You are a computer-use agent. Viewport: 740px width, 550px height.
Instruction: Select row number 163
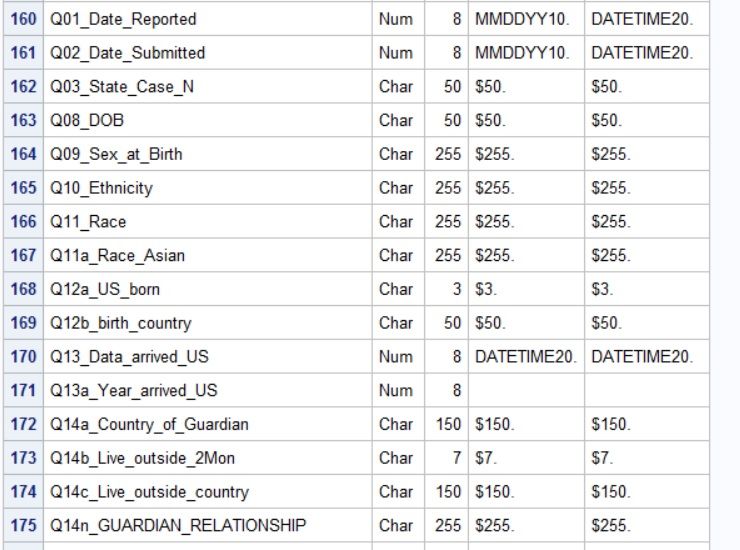coord(21,120)
